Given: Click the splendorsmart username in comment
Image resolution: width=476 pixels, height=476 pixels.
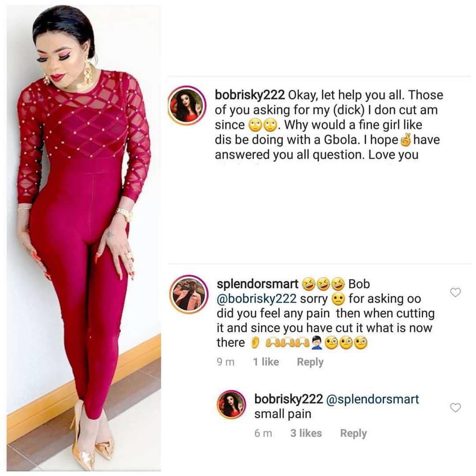Looking at the screenshot, I should pyautogui.click(x=258, y=284).
